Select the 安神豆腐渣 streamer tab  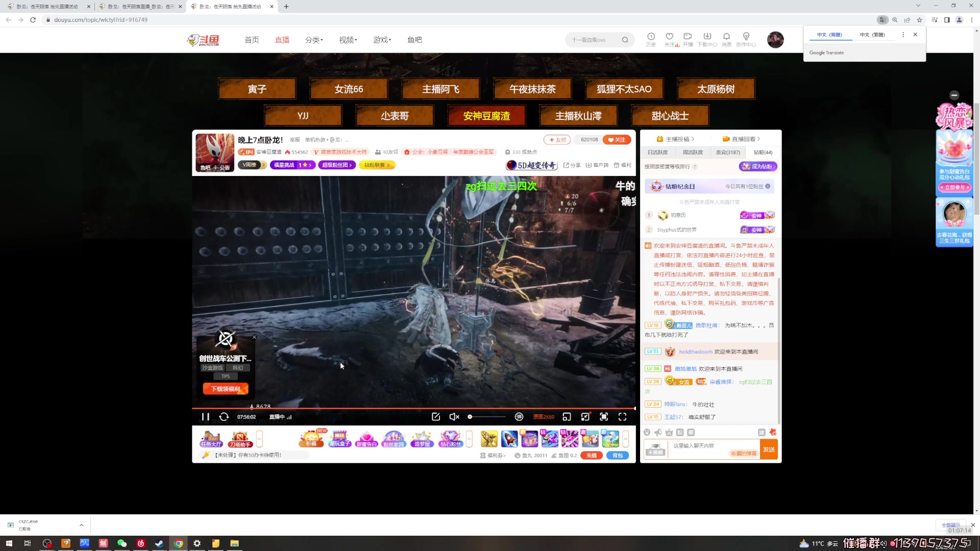coord(486,116)
